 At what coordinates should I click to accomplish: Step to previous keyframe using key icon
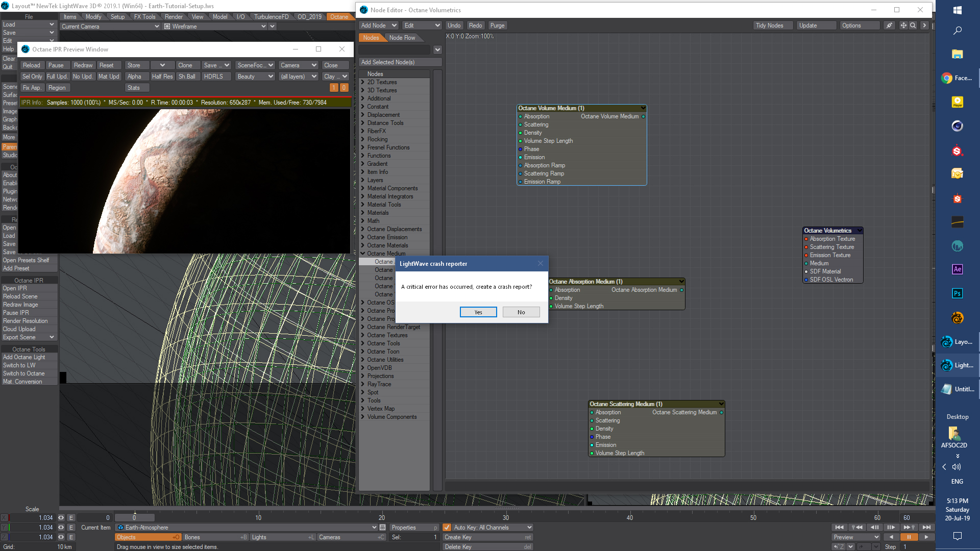(857, 528)
